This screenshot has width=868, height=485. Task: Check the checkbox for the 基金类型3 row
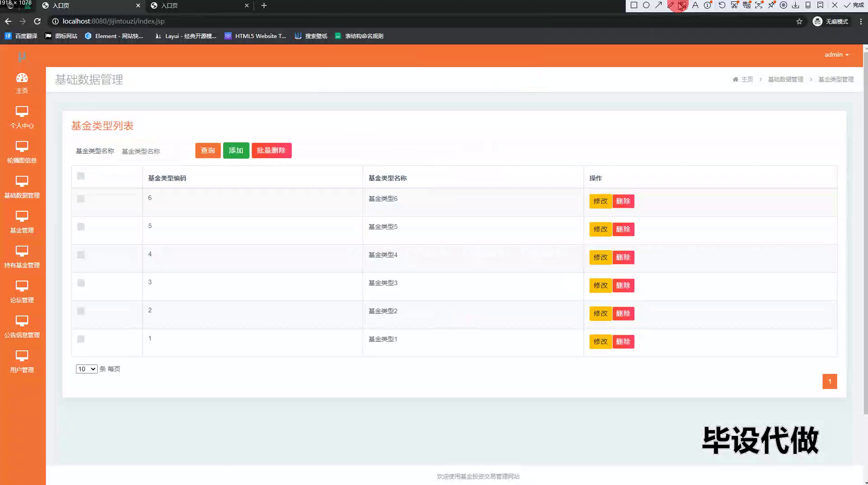click(81, 283)
